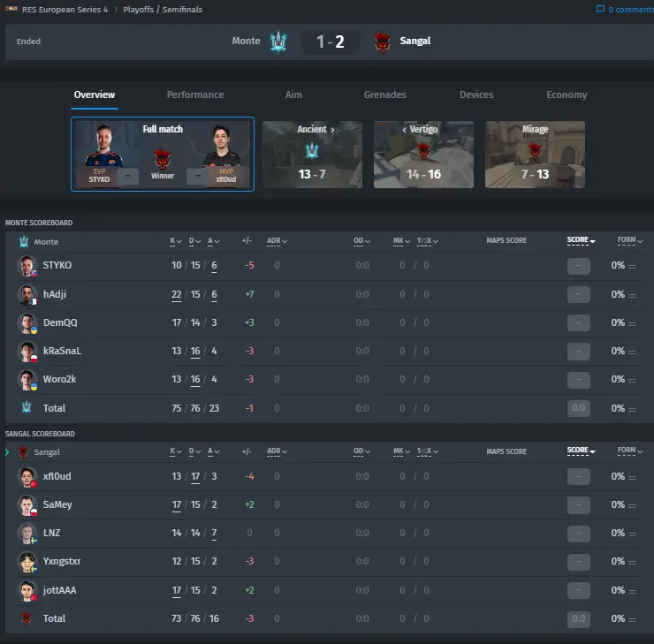The image size is (654, 644).
Task: Open kRaSnaL's player avatar
Action: (27, 351)
